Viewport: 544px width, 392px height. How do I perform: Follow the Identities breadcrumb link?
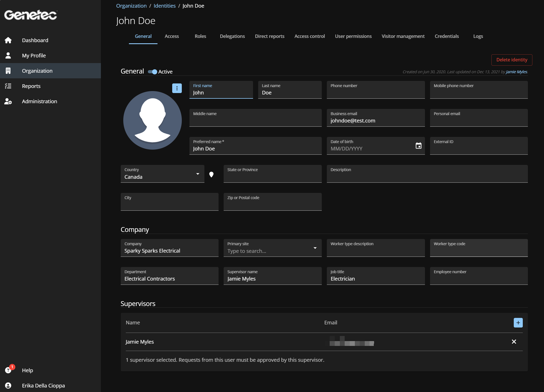165,6
